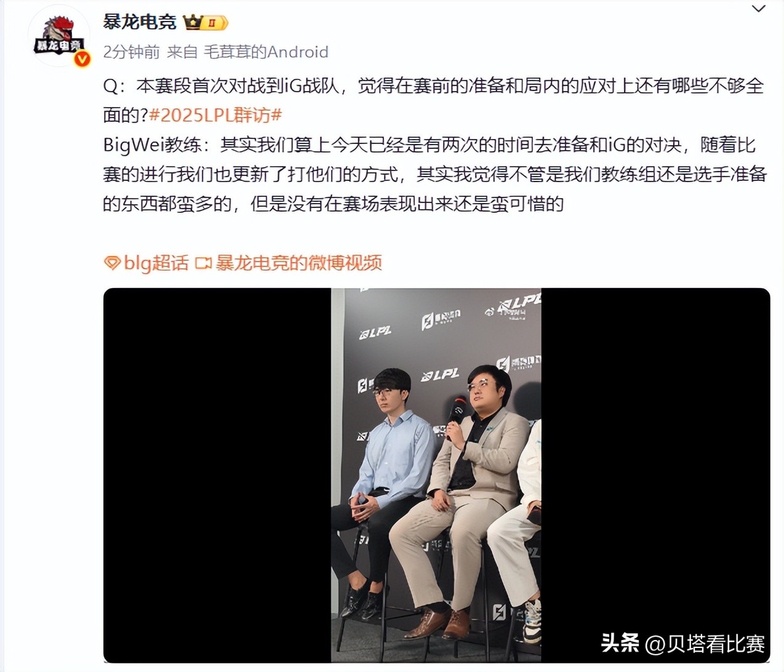The height and width of the screenshot is (672, 784).
Task: Open the 暴龙电竞的微博视频 link
Action: pyautogui.click(x=298, y=263)
